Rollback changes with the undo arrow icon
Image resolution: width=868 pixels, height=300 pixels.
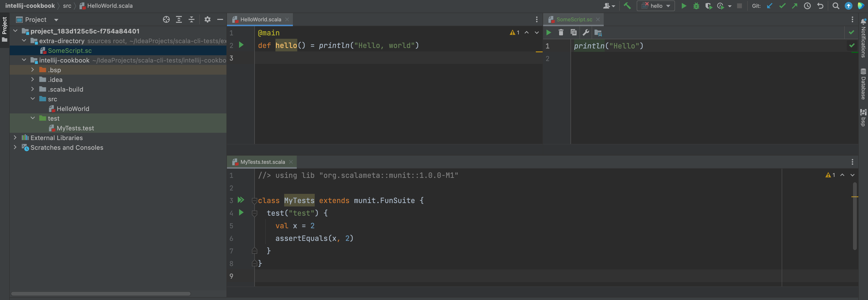[820, 6]
